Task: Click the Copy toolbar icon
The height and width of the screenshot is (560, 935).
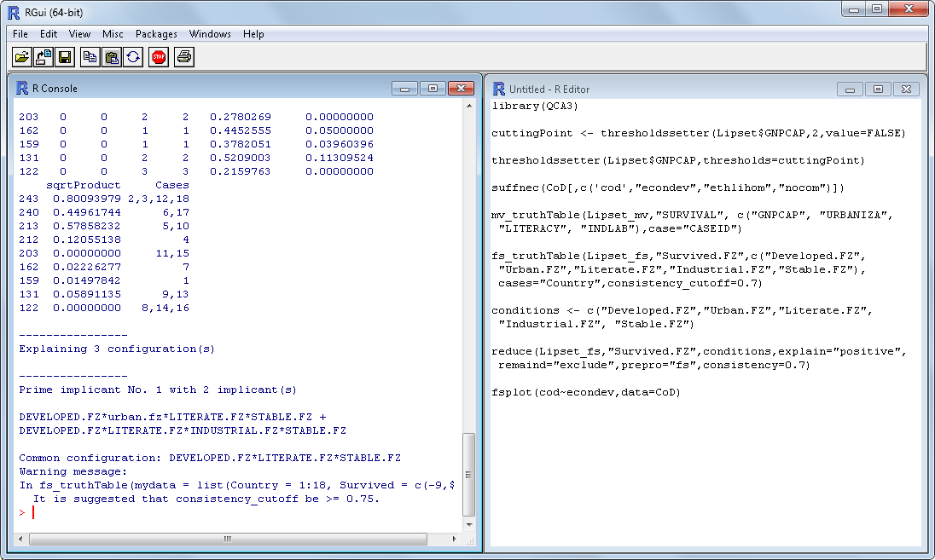Action: click(x=90, y=57)
